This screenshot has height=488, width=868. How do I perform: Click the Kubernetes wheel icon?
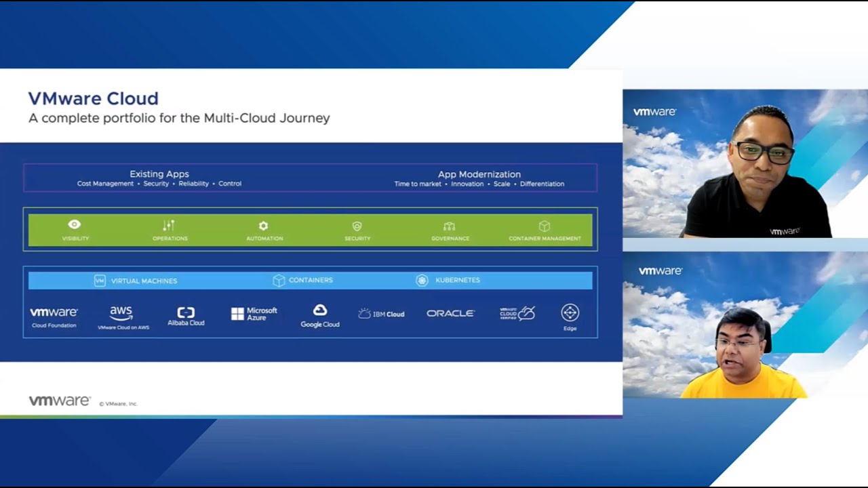point(422,280)
